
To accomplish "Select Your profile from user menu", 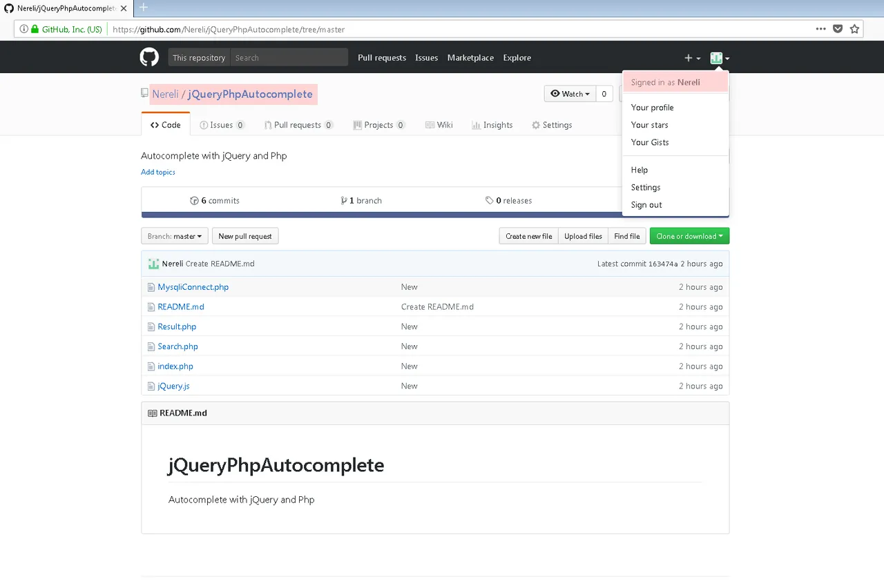I will 675,108.
